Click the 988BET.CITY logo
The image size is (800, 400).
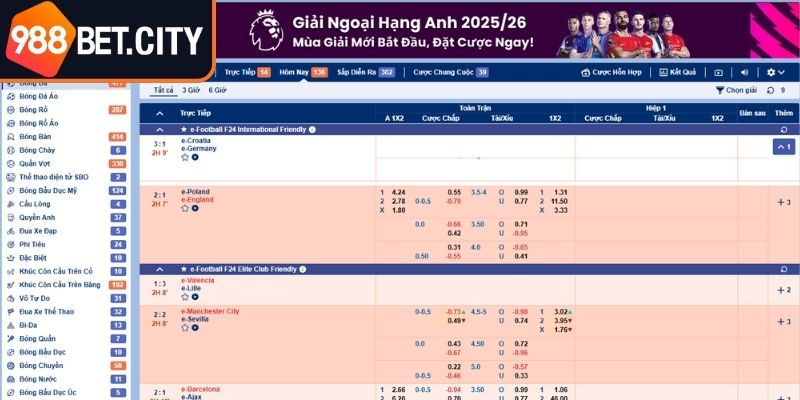point(106,40)
